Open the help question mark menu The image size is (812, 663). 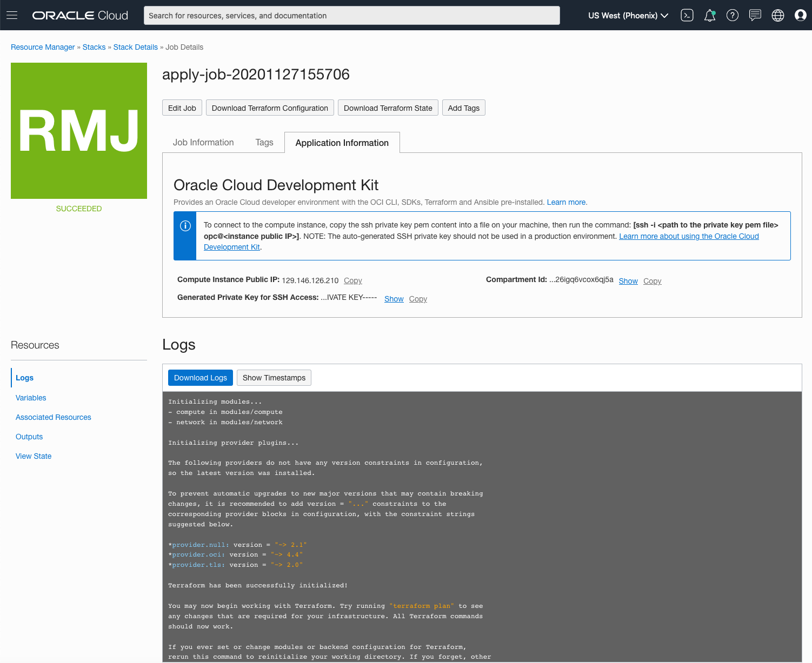click(x=733, y=15)
